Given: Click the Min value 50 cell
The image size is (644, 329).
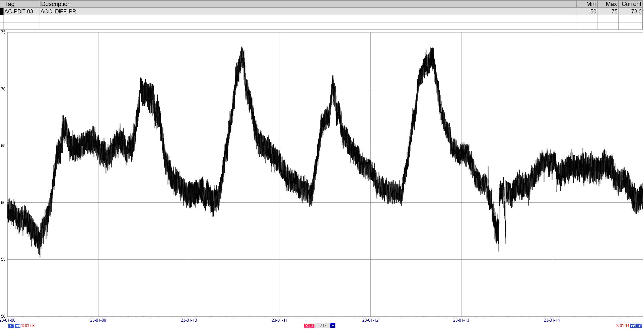Looking at the screenshot, I should (x=586, y=11).
